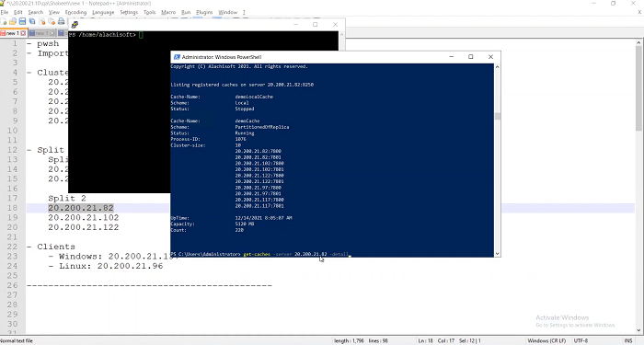
Task: Close the 'new 1' tab with its X
Action: [23, 33]
